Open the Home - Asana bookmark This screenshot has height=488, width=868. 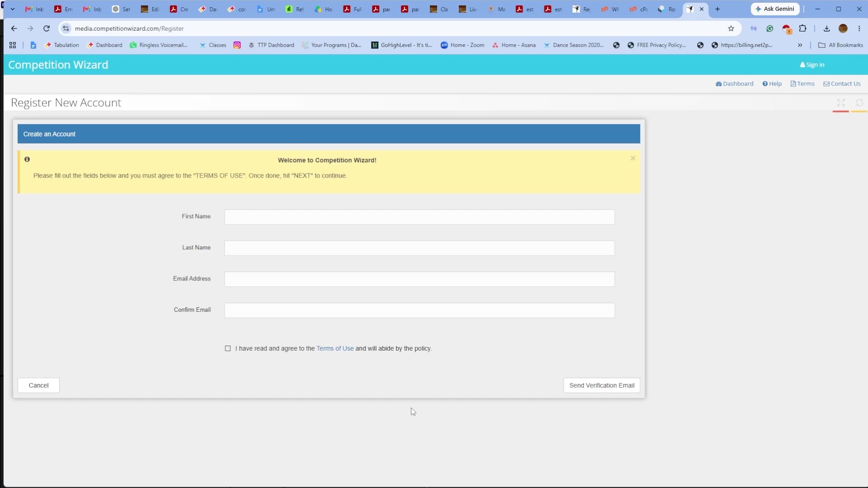point(514,45)
